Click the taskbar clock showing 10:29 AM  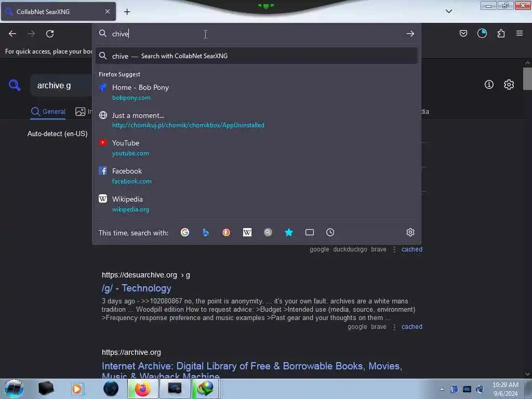(x=505, y=389)
